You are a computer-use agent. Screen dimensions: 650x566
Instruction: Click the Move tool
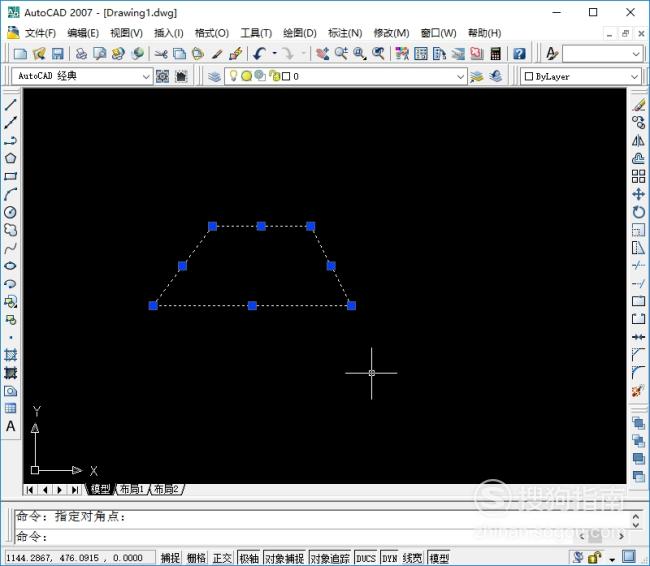click(638, 194)
